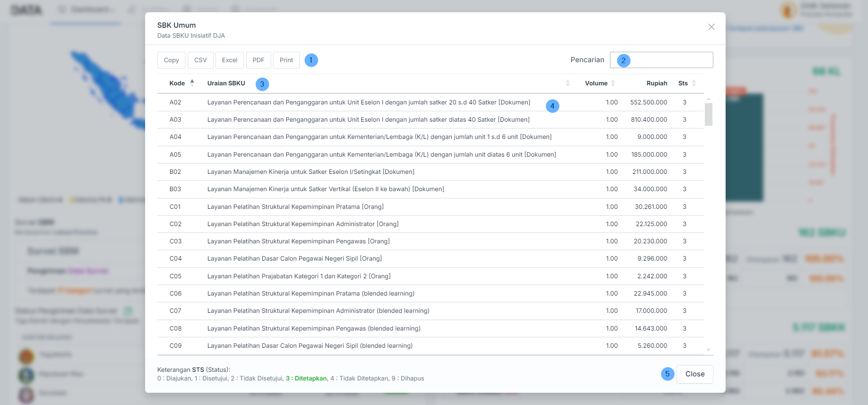Select row C05 Pelatihan Prajabatan
The height and width of the screenshot is (405, 868).
tap(299, 276)
